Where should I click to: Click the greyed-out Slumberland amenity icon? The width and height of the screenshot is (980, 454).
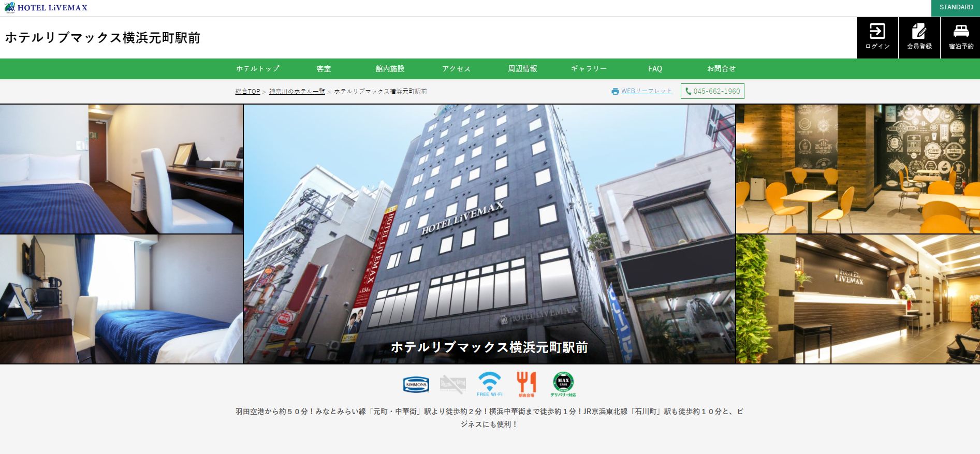tap(452, 384)
